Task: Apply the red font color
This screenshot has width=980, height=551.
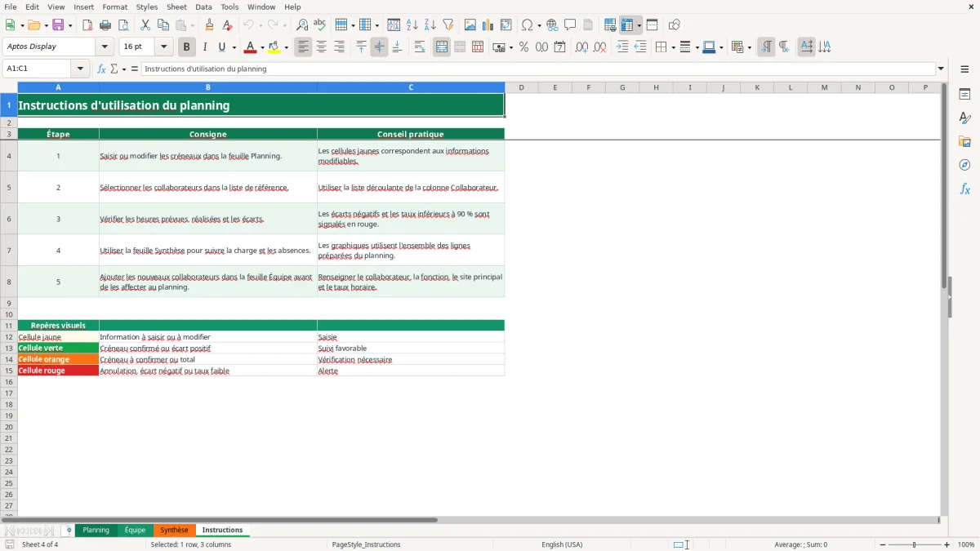Action: coord(252,47)
